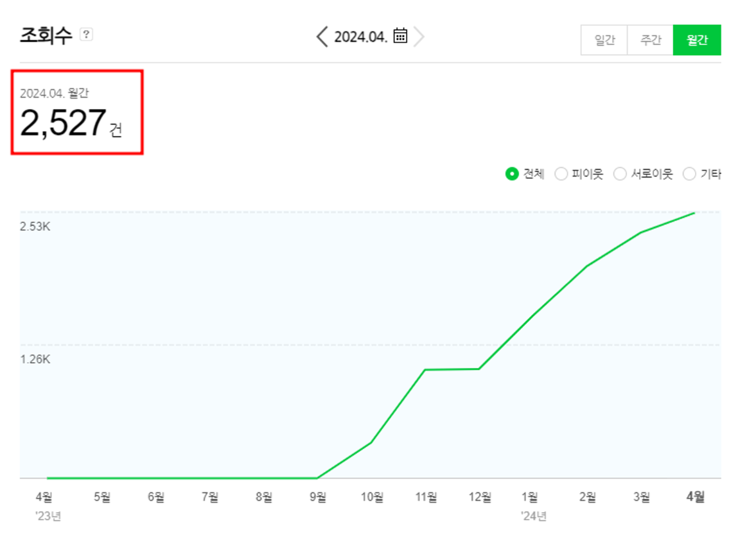Select the 1월 '24년 axis label

click(x=533, y=506)
